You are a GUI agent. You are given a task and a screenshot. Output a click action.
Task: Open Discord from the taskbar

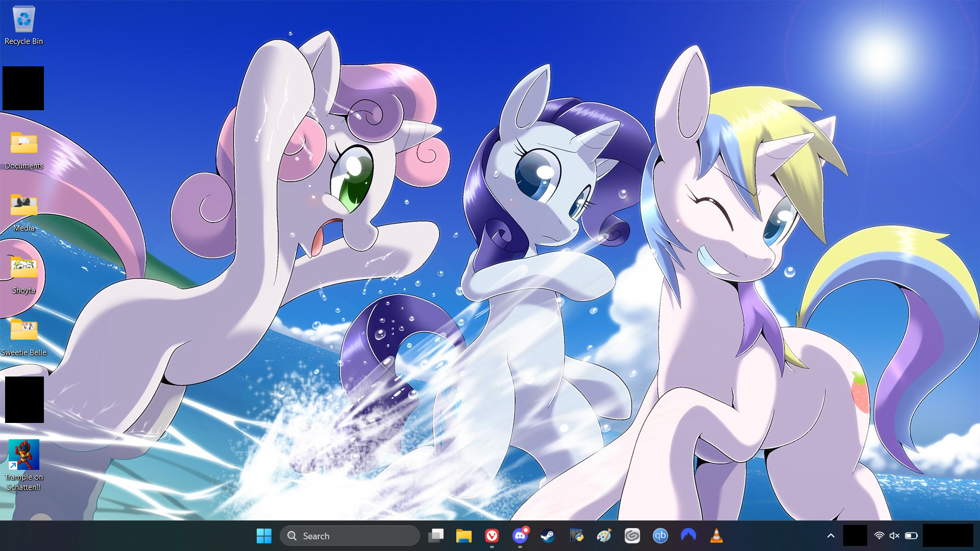coord(520,536)
